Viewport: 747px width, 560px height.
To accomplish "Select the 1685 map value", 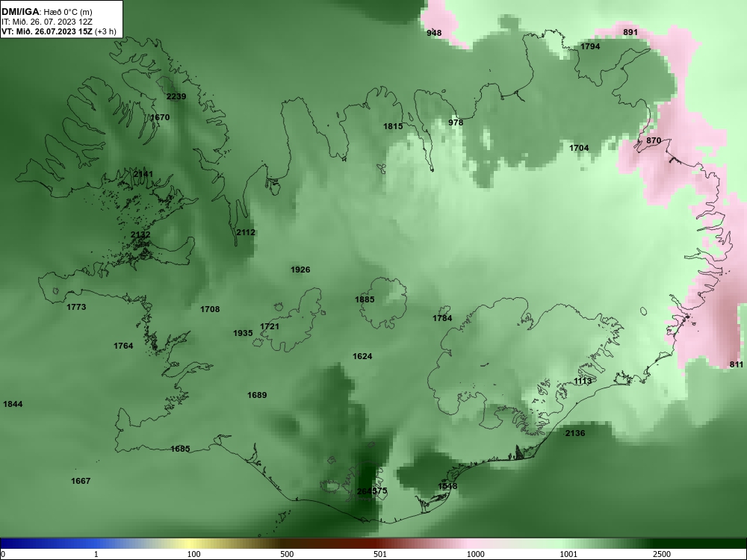I will 180,449.
